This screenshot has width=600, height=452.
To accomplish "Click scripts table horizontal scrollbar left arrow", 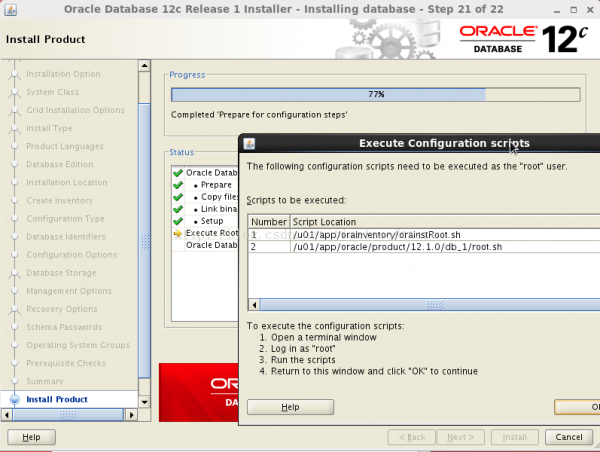I will point(254,305).
